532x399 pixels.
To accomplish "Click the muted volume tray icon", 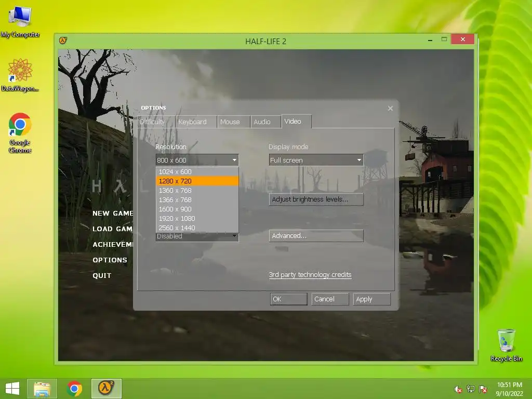I will [458, 389].
